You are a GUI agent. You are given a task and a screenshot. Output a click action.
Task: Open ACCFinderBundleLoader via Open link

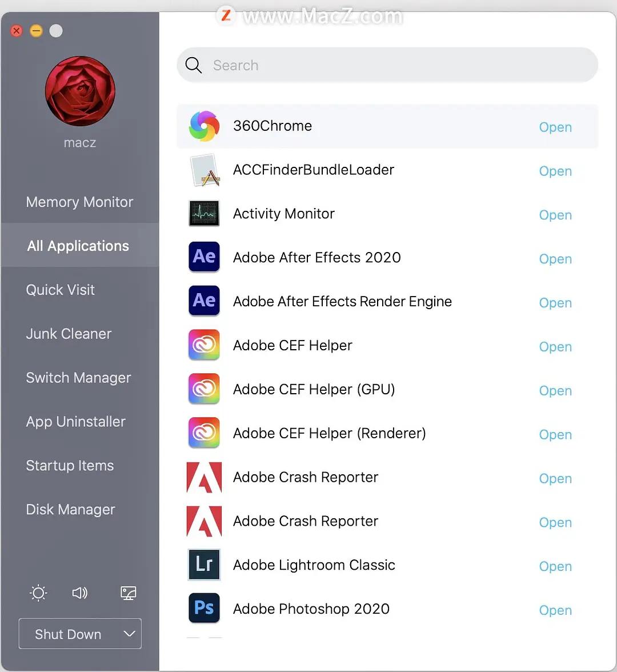(555, 171)
